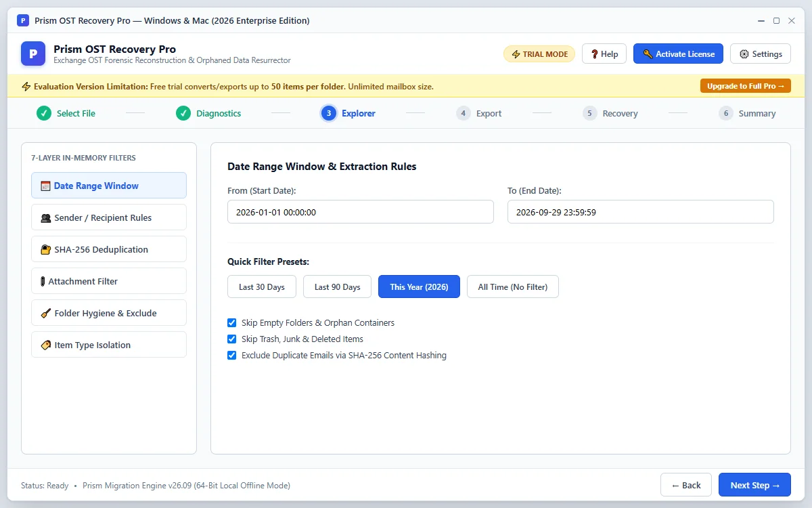Click the Explorer step label
The width and height of the screenshot is (812, 508).
(x=359, y=113)
